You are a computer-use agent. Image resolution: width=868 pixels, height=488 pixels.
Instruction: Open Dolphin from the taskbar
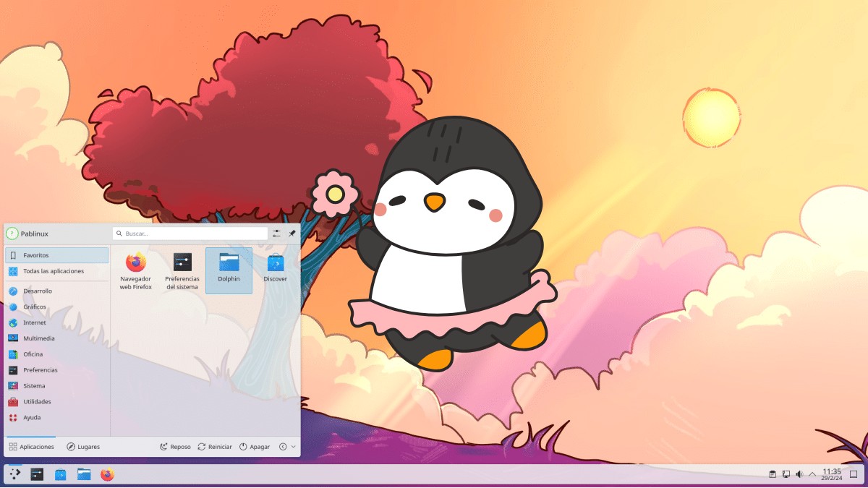[x=82, y=475]
